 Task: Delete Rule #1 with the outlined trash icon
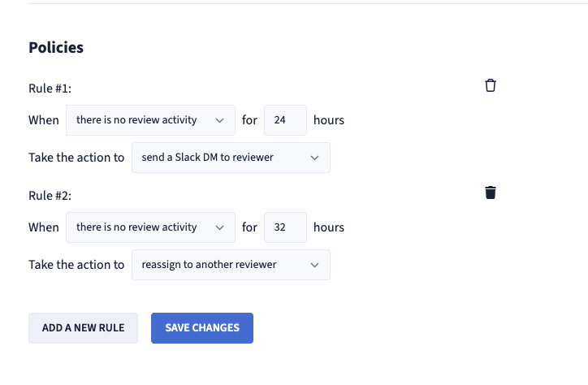click(490, 85)
